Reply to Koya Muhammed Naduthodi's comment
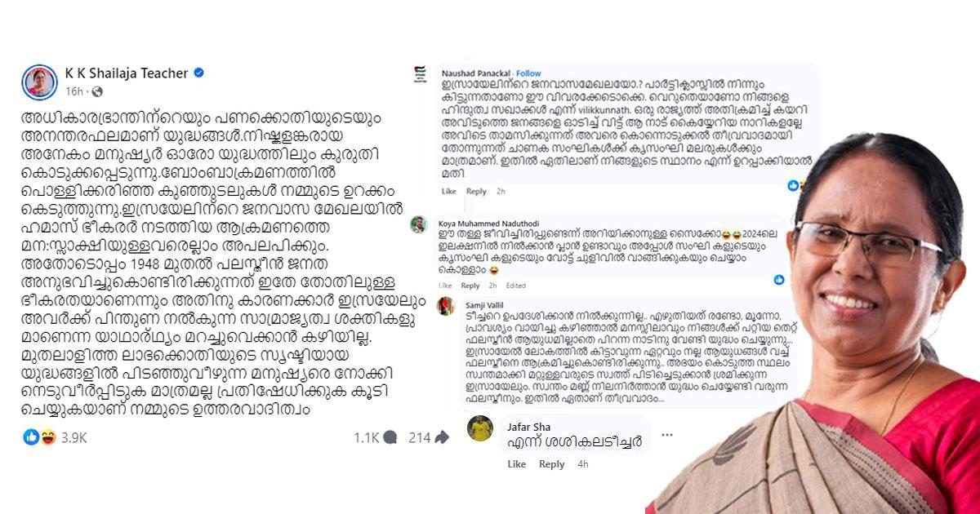Viewport: 980px width, 514px height. 470,286
